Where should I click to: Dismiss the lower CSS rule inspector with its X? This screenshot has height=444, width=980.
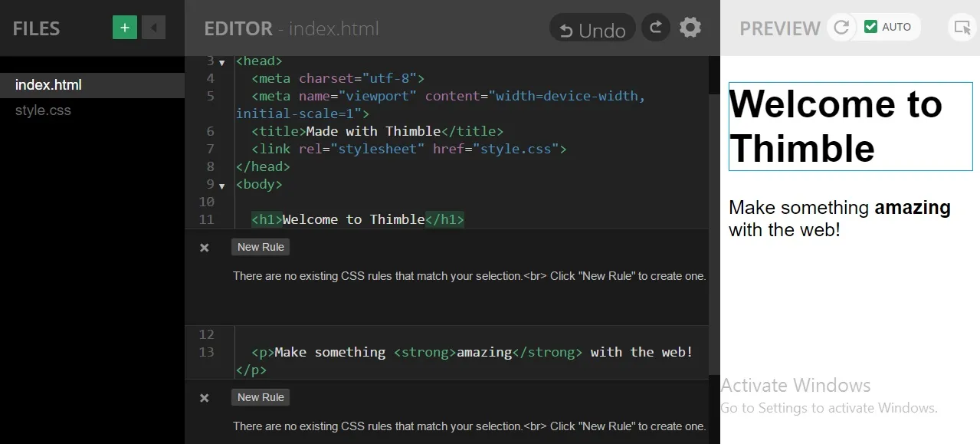coord(203,397)
